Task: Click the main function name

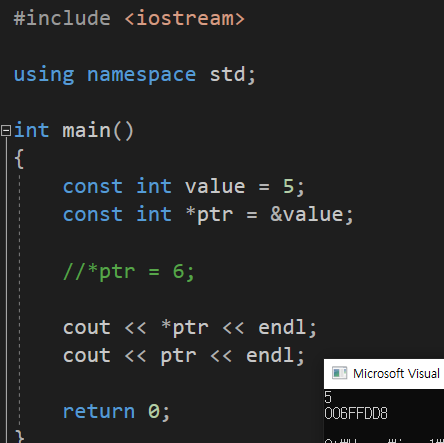Action: click(x=87, y=130)
